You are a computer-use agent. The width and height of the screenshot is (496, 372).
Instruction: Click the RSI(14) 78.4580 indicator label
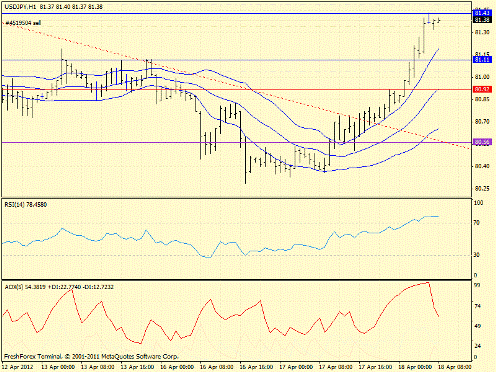pyautogui.click(x=26, y=205)
